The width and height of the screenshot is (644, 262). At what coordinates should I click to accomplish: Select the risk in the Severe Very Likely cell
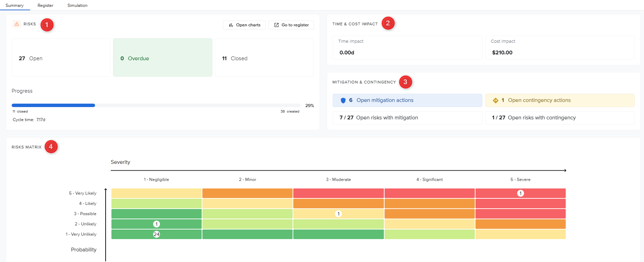[520, 193]
